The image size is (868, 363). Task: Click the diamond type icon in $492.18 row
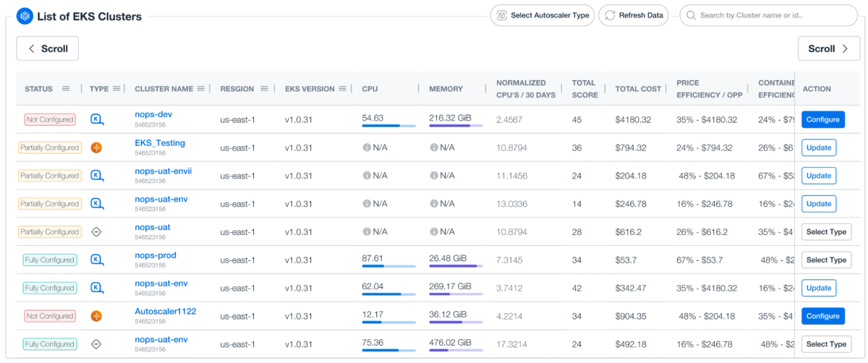[x=96, y=344]
